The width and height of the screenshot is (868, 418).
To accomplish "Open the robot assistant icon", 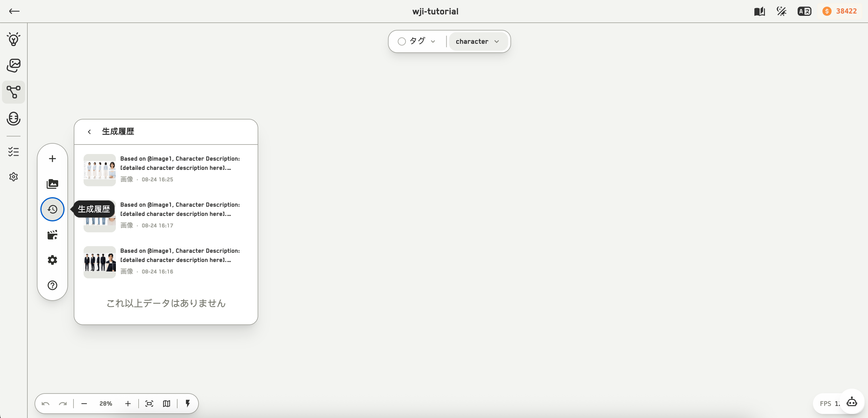I will [852, 402].
